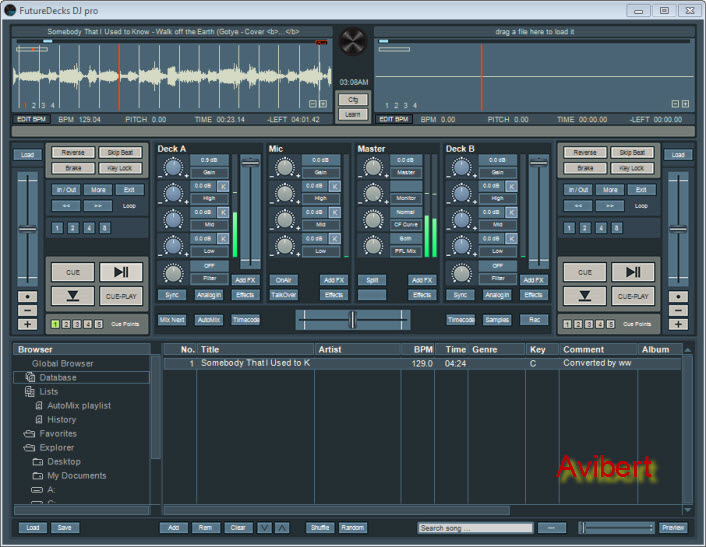Image resolution: width=706 pixels, height=547 pixels.
Task: Click Deck A loop move forward >> button
Action: coord(98,206)
